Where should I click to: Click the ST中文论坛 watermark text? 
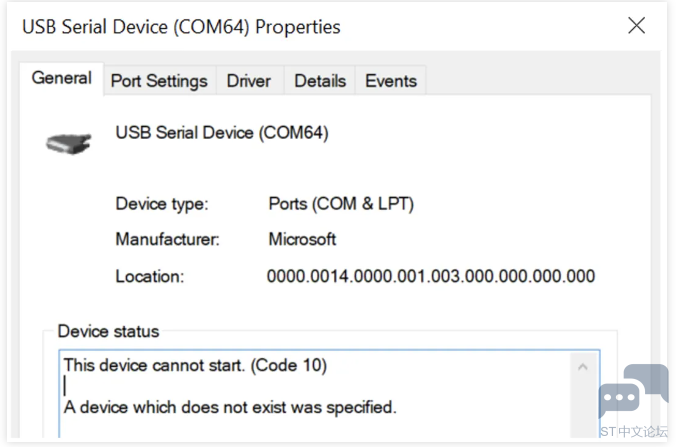point(634,431)
